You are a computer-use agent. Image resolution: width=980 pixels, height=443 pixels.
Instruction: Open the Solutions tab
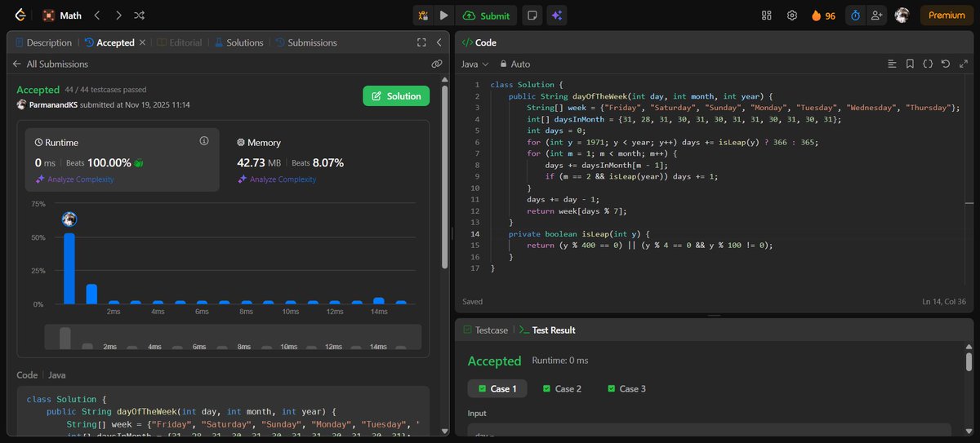tap(238, 42)
